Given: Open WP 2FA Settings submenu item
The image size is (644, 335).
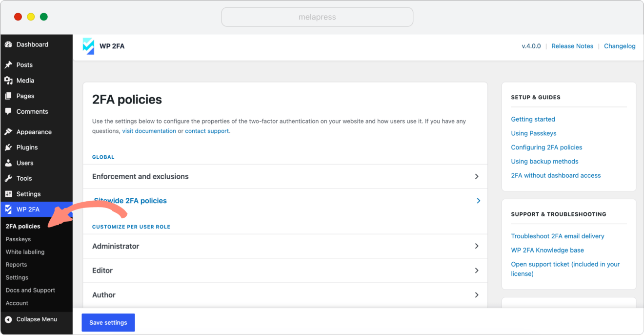Looking at the screenshot, I should [17, 277].
